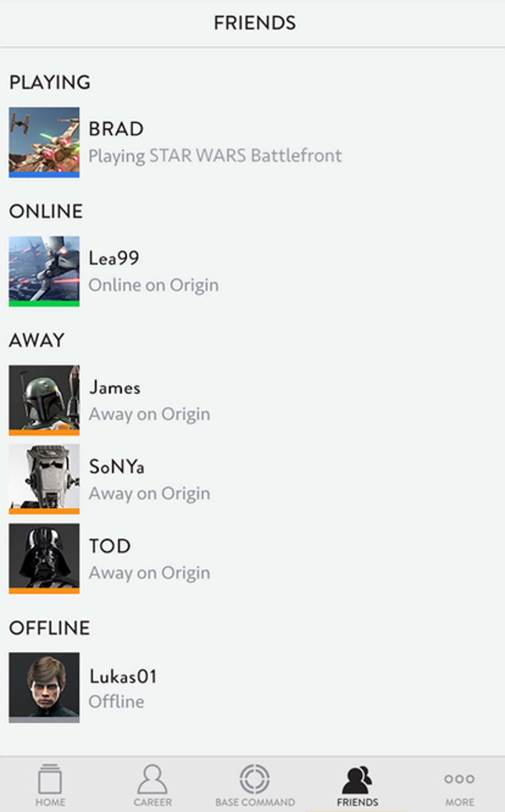Open friend BRAD's name entry
This screenshot has height=812, width=505.
pyautogui.click(x=116, y=129)
